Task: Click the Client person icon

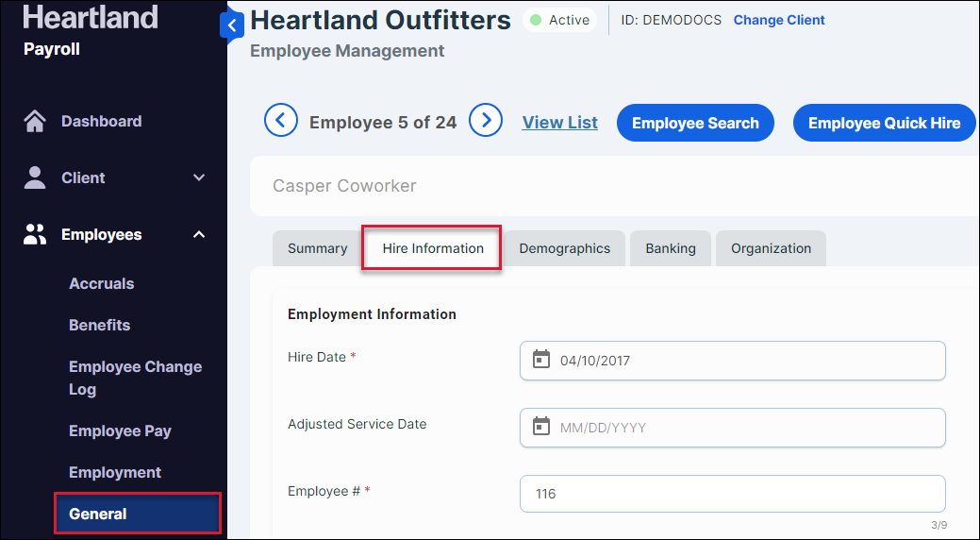Action: 34,177
